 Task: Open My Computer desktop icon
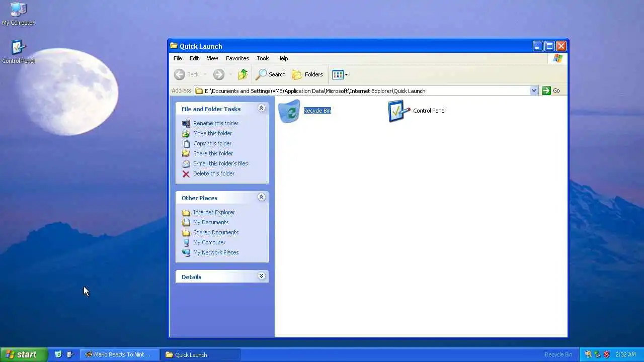click(x=18, y=14)
